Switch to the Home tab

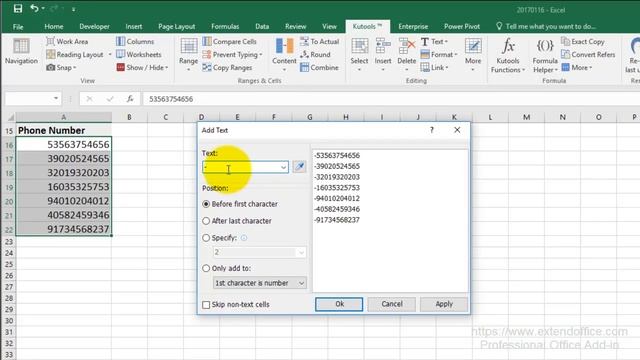click(54, 27)
